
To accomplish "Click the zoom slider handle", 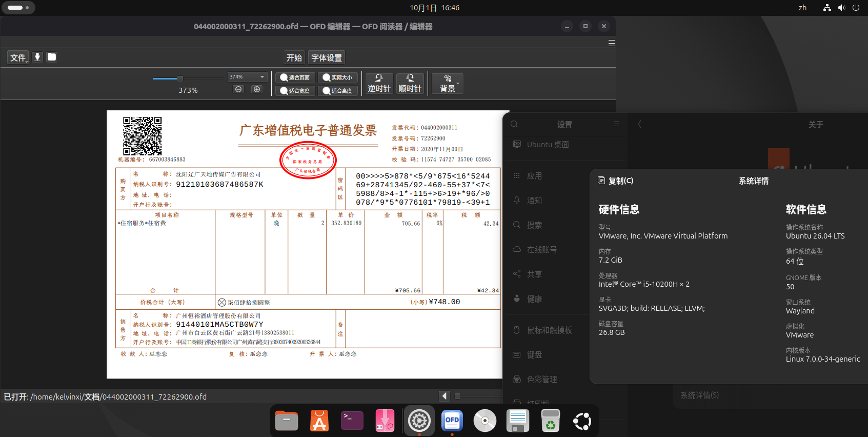I will point(180,78).
